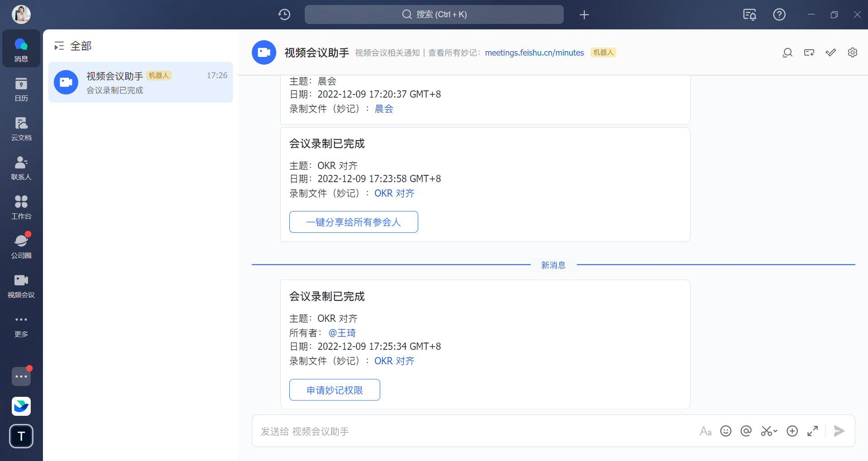Open 更多 in the sidebar

pos(21,325)
